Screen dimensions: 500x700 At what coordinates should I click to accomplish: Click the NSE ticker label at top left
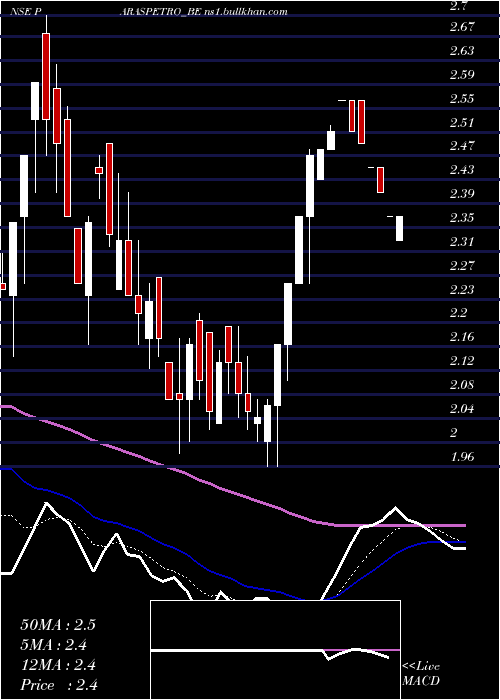tap(28, 12)
